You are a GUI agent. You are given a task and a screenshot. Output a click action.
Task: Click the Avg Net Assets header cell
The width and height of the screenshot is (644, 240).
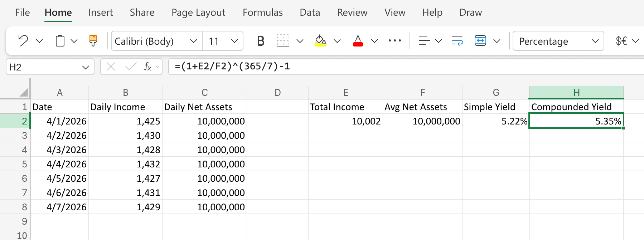[422, 107]
